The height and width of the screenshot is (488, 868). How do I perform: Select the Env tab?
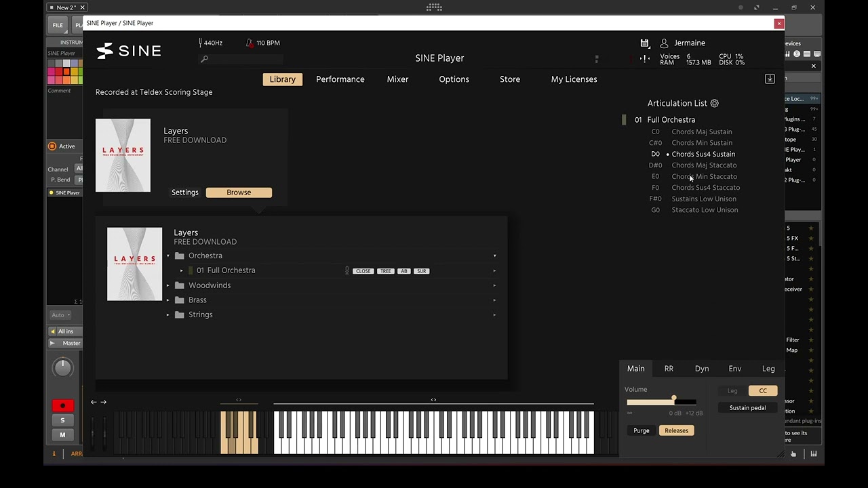point(735,369)
